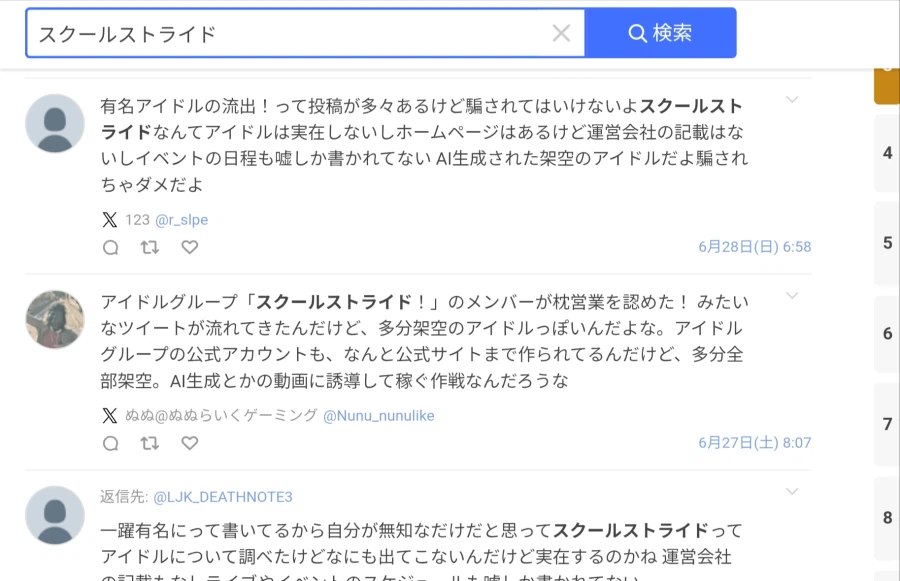
Task: Clear the search field with the X icon
Action: pyautogui.click(x=561, y=33)
